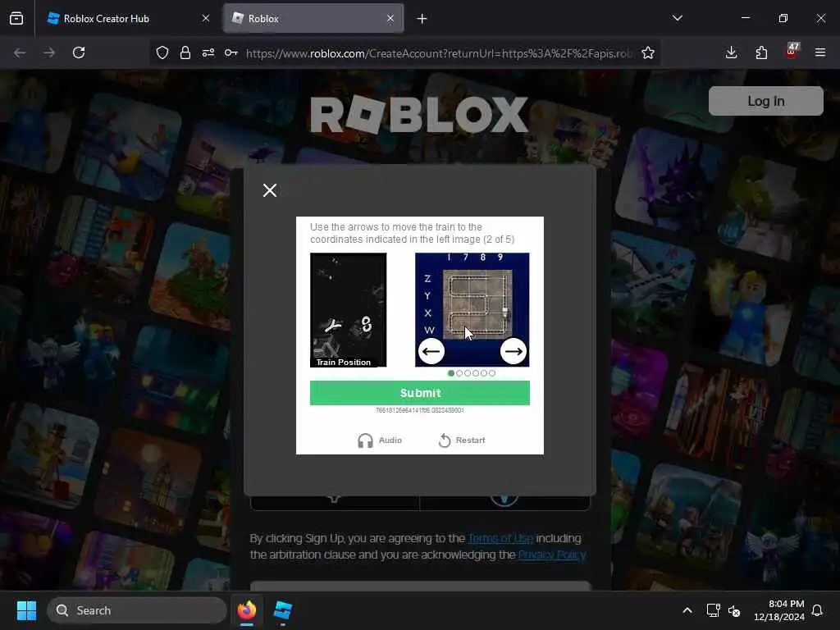Close the verification dialog with the X
Viewport: 840px width, 630px height.
[x=270, y=190]
